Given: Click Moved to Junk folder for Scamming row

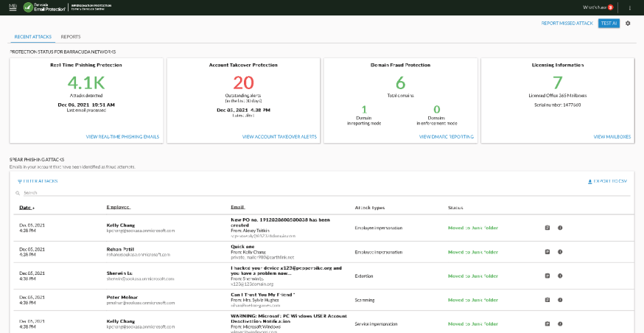Looking at the screenshot, I should point(473,300).
